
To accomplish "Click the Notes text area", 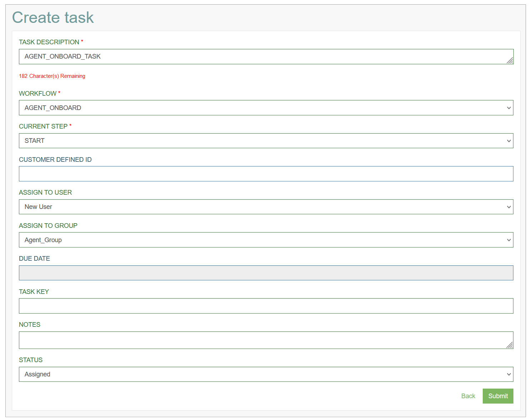I will (x=266, y=340).
